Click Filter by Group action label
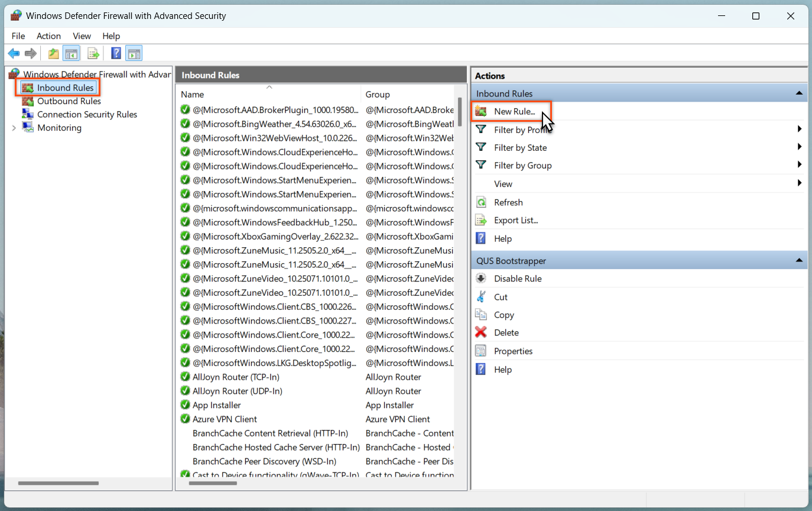 tap(522, 165)
